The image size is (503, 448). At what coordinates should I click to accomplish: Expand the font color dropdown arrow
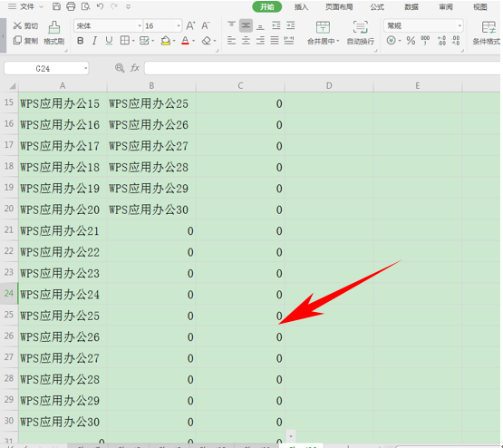click(194, 41)
